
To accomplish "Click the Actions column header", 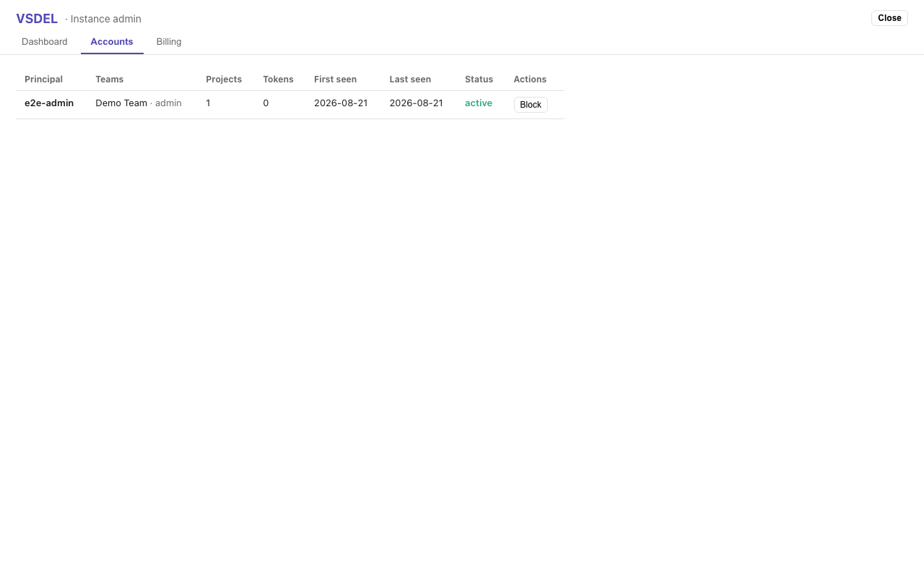I will tap(530, 79).
